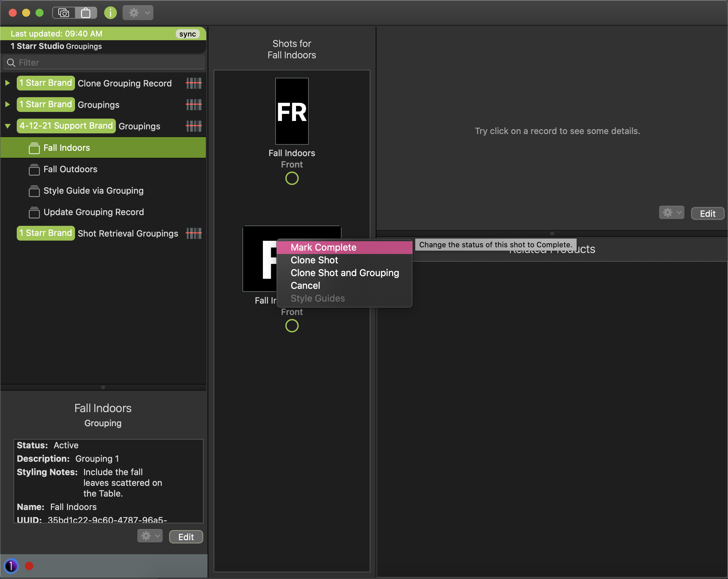Click barcode icon beside 4-12-21 Support Brand Groupings

(x=194, y=126)
